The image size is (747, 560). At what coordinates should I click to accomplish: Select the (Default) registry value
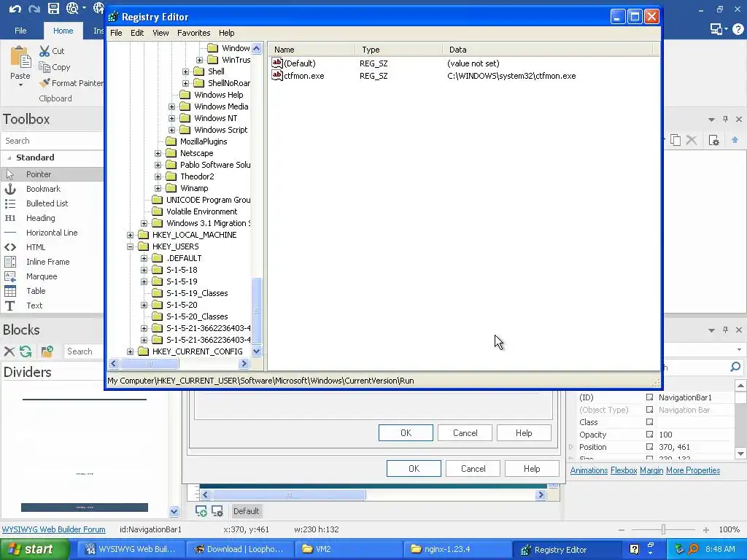(299, 63)
